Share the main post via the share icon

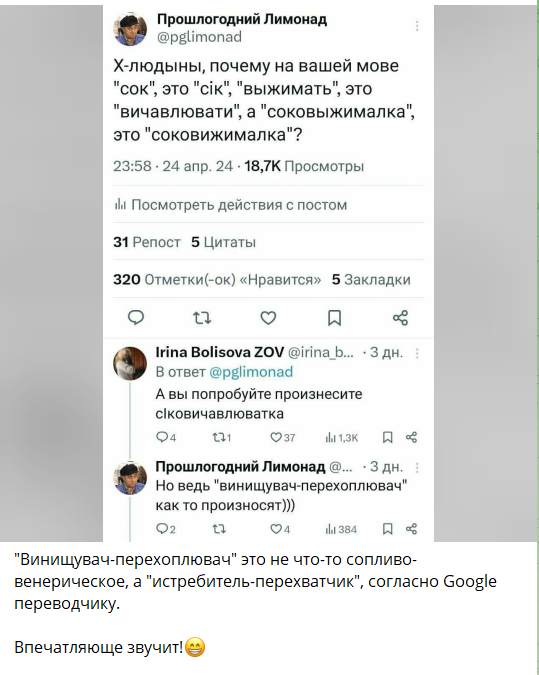point(400,318)
